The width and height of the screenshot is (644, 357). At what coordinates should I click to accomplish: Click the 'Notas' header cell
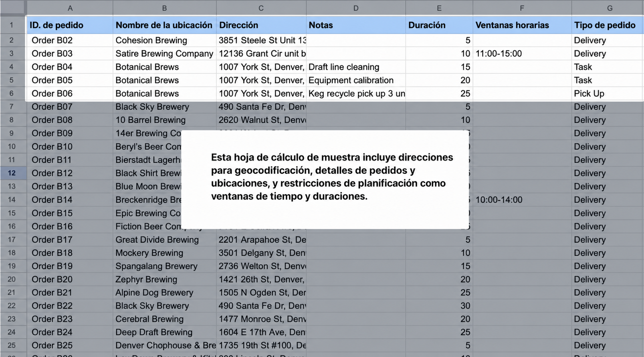tap(356, 25)
